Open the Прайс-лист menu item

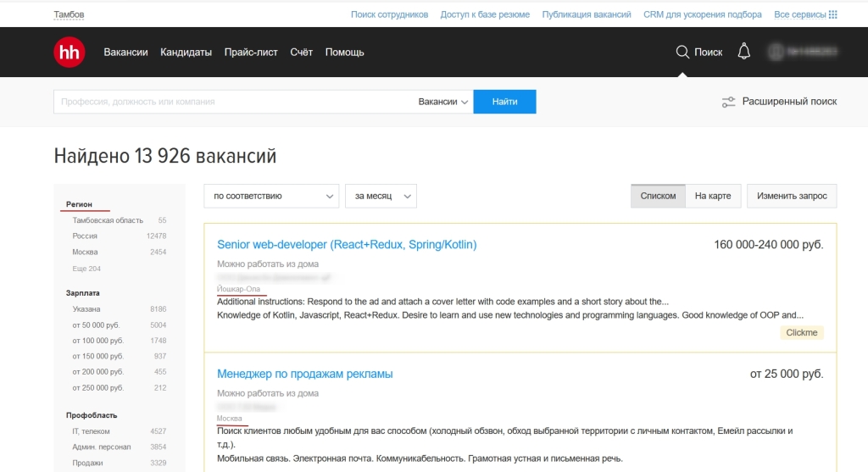coord(251,53)
